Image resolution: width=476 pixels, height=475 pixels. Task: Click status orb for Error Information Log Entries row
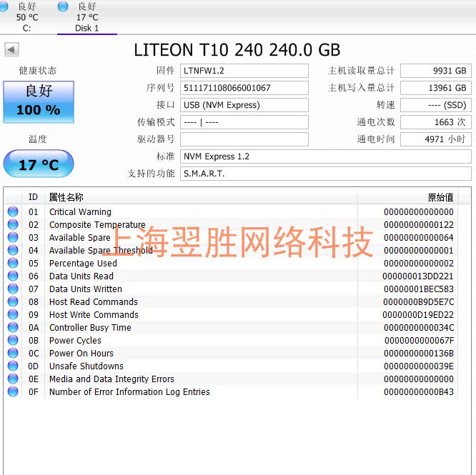(13, 391)
